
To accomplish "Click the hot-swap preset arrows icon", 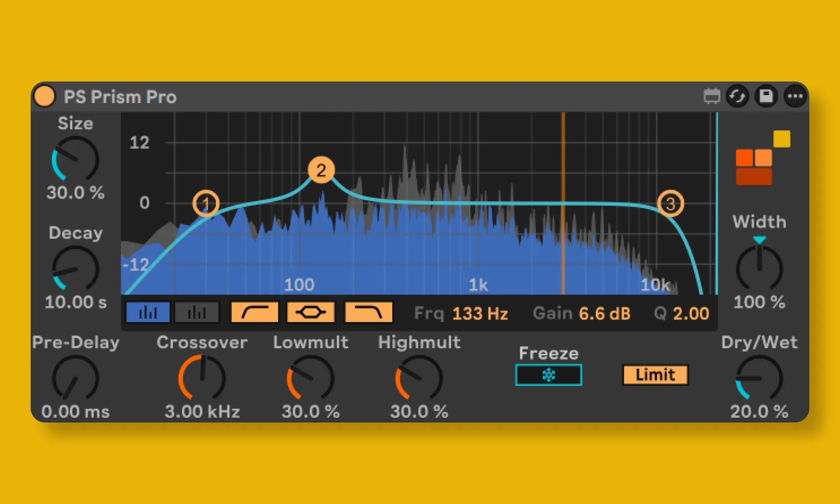I will coord(738,96).
